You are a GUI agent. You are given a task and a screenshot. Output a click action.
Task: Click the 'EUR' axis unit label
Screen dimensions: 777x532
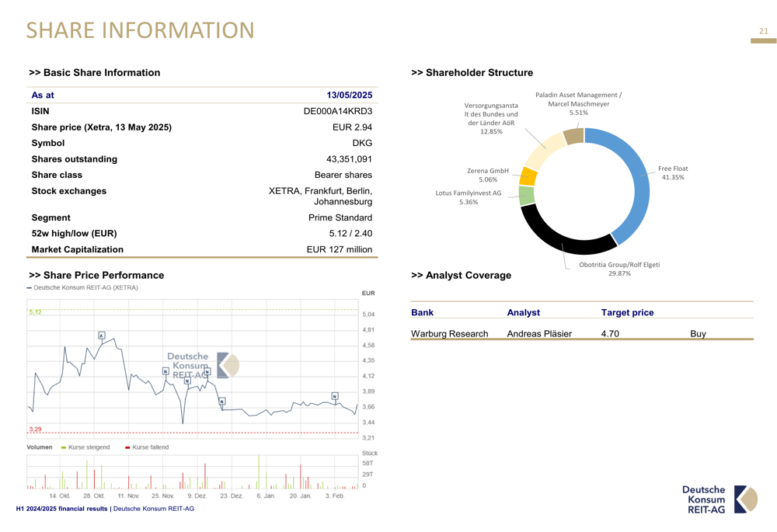pyautogui.click(x=368, y=294)
